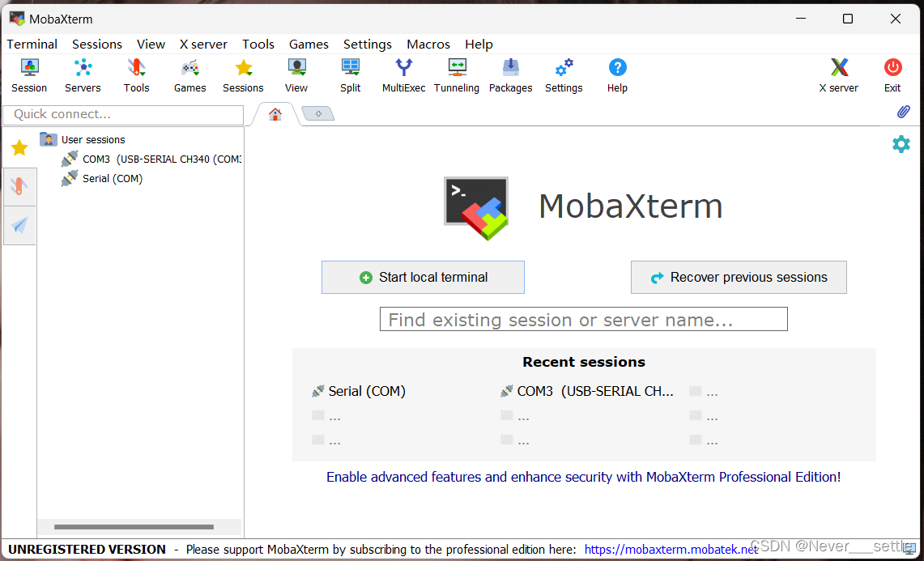Select the Tools knife sidebar tab
The image size is (924, 561).
(x=19, y=187)
